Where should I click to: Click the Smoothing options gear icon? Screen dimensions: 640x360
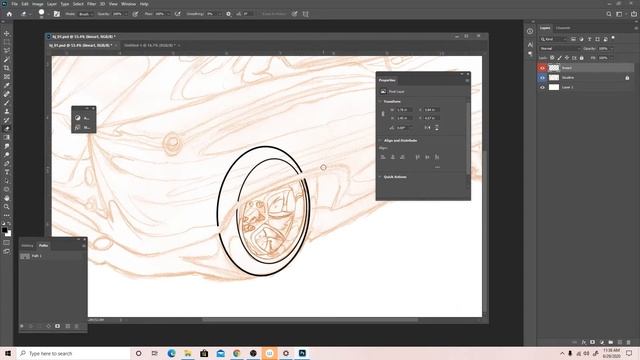(228, 14)
